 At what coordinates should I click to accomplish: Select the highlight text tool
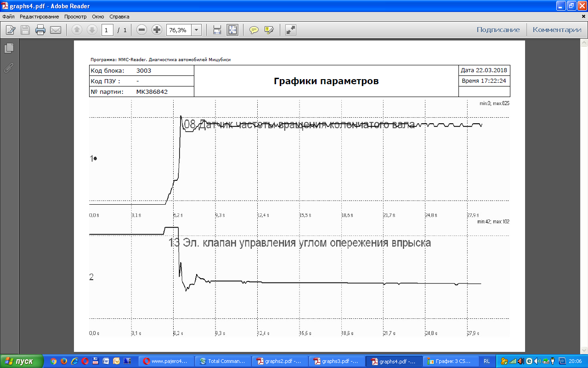coord(269,30)
